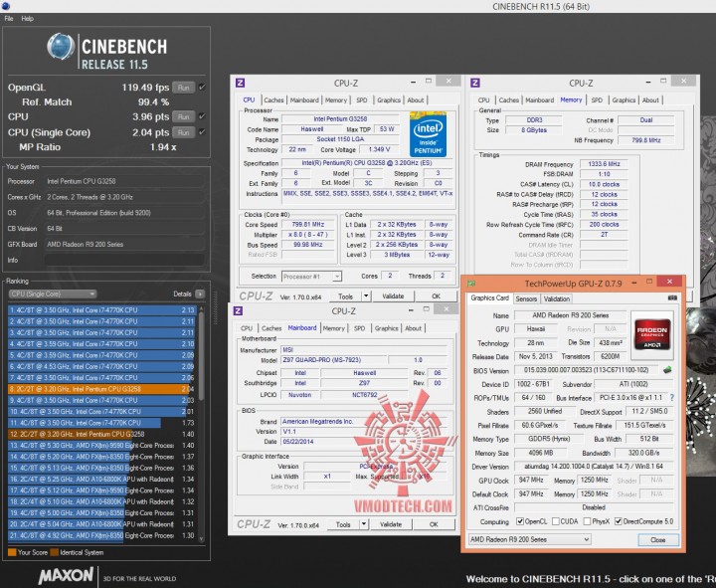The image size is (716, 588).
Task: Click the Intel Pentium logo in CPU-Z
Action: pos(428,134)
